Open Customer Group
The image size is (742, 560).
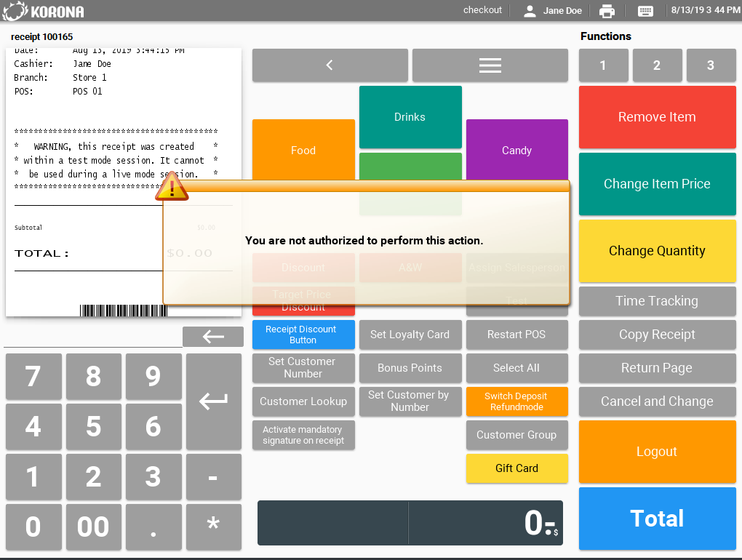(516, 435)
